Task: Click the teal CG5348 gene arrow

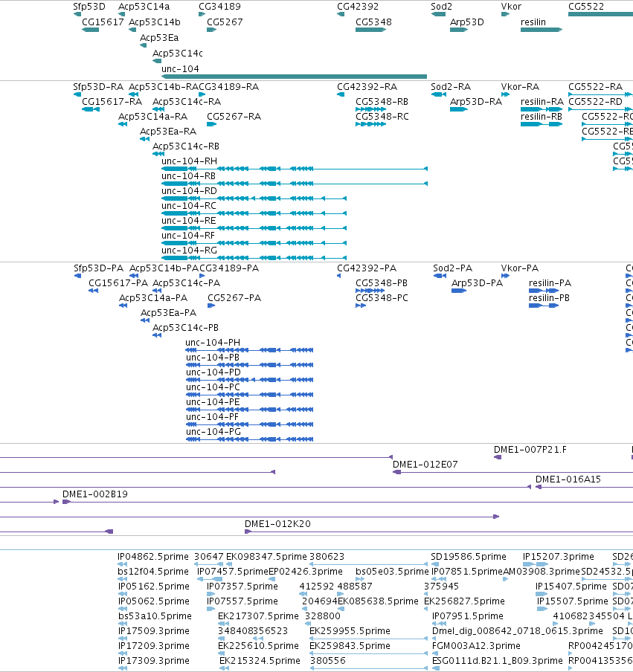Action: (x=371, y=30)
